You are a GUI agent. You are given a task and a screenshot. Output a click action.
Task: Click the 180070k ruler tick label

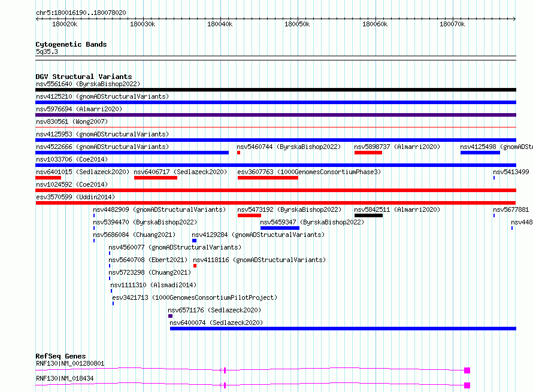[452, 24]
